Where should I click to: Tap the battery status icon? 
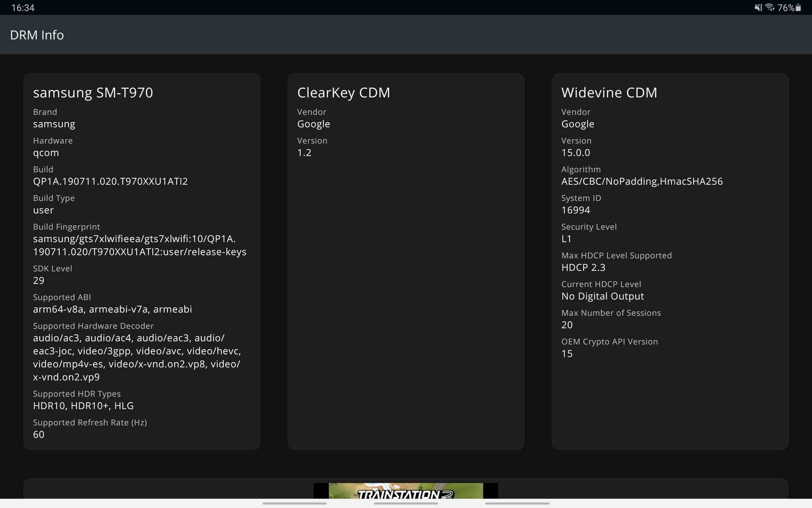798,8
